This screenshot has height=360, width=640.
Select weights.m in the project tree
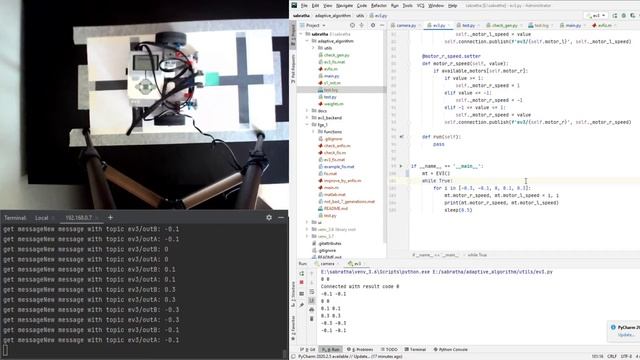point(333,104)
